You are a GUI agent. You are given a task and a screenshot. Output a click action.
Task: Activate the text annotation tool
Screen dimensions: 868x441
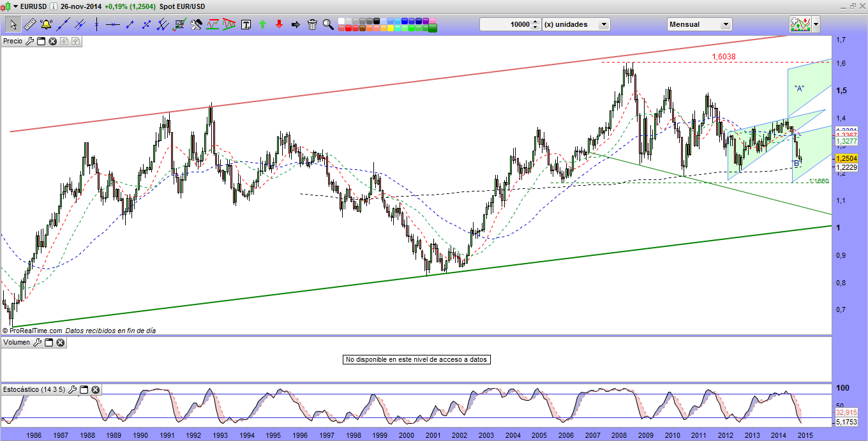[246, 25]
